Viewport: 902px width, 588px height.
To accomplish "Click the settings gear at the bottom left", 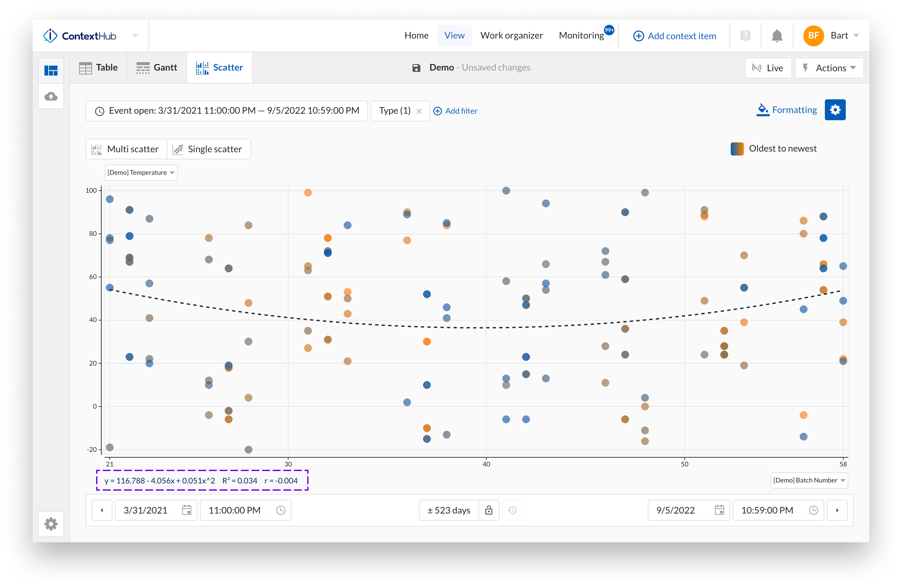I will coord(51,524).
